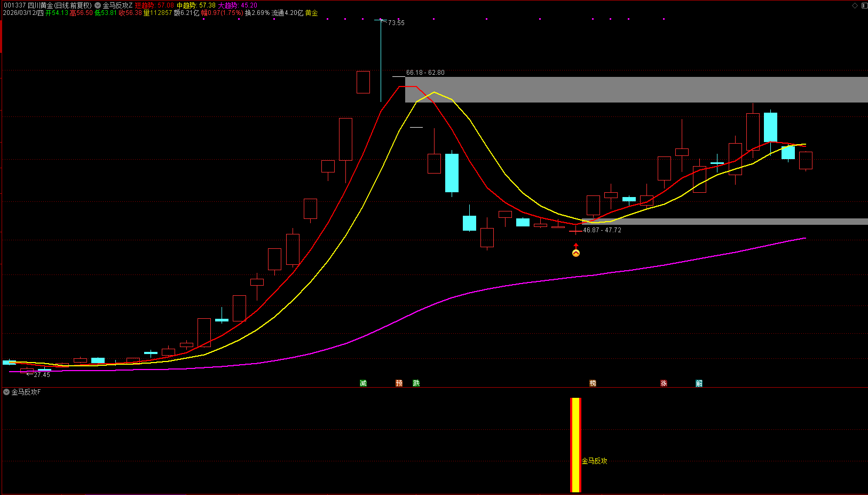The height and width of the screenshot is (495, 868).
Task: Click the green 跌 event marker
Action: 416,383
